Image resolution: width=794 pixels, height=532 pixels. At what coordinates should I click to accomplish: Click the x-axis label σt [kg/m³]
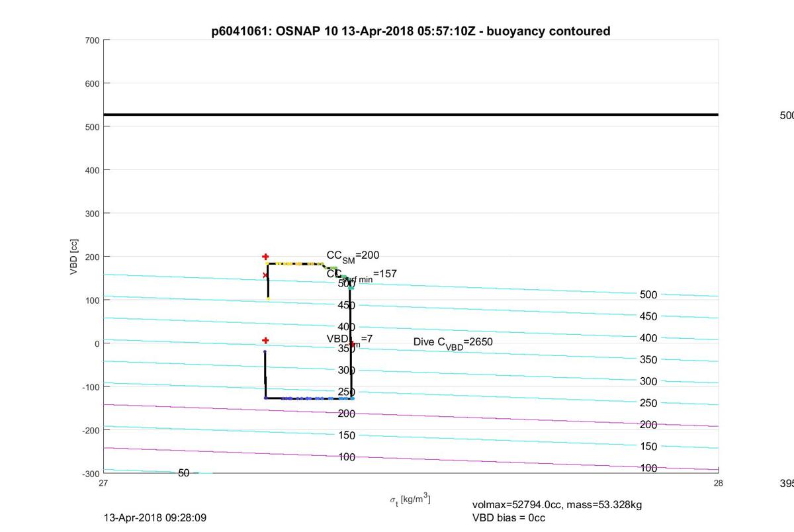(410, 499)
